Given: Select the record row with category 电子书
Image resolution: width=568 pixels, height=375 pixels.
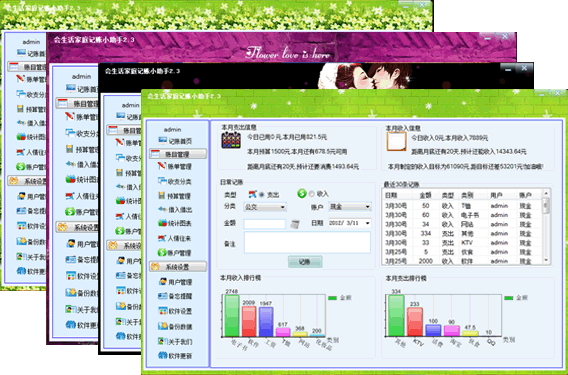Looking at the screenshot, I should [x=463, y=215].
